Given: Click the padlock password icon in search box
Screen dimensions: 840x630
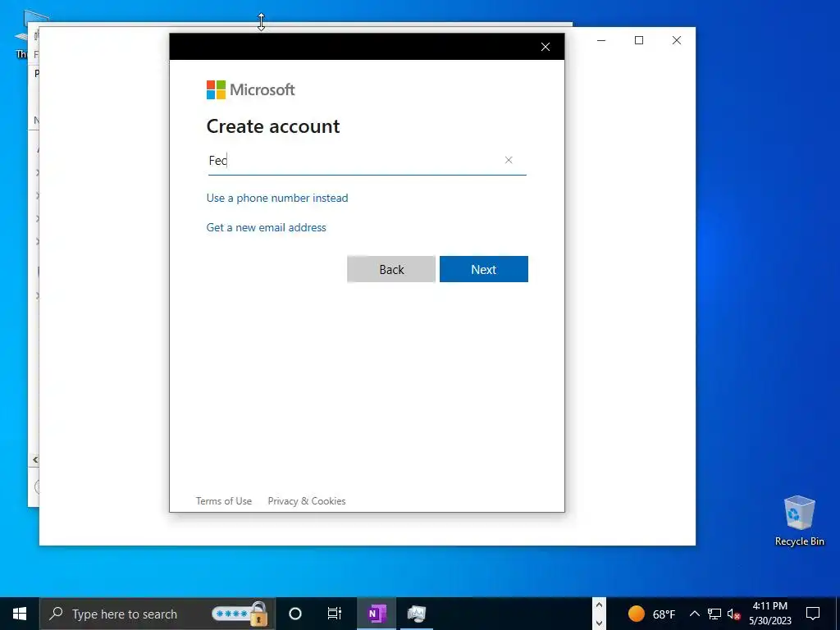Looking at the screenshot, I should pyautogui.click(x=258, y=614).
